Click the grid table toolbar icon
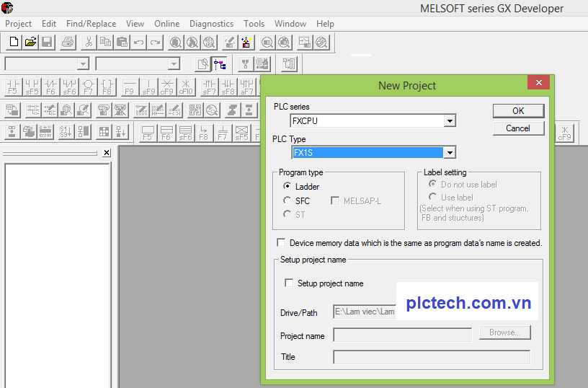 [104, 132]
